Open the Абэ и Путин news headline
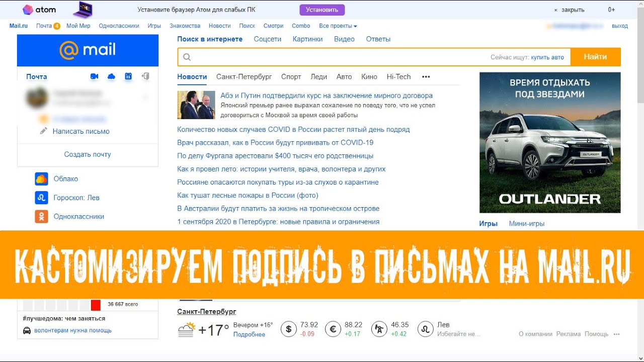The image size is (644, 362). coord(327,96)
